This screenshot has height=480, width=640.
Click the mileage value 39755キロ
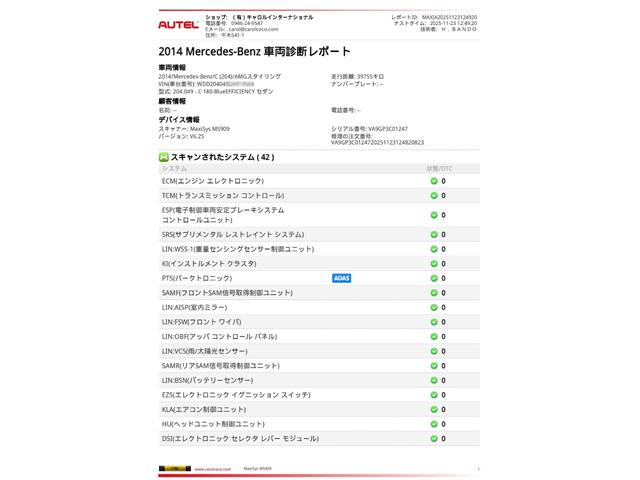click(x=370, y=77)
